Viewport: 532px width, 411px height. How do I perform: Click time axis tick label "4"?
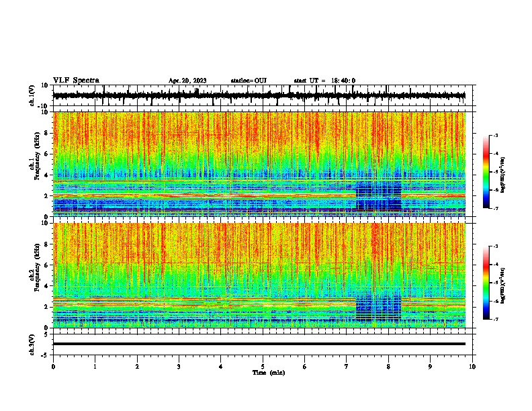(x=220, y=367)
